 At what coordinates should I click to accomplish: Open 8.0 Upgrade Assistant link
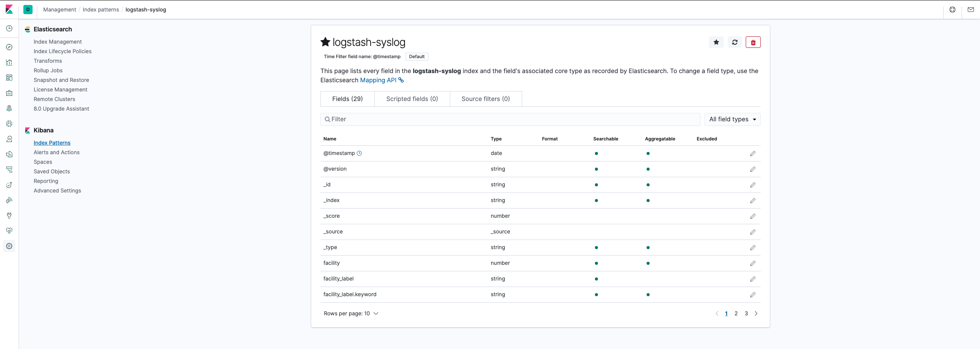pyautogui.click(x=61, y=109)
